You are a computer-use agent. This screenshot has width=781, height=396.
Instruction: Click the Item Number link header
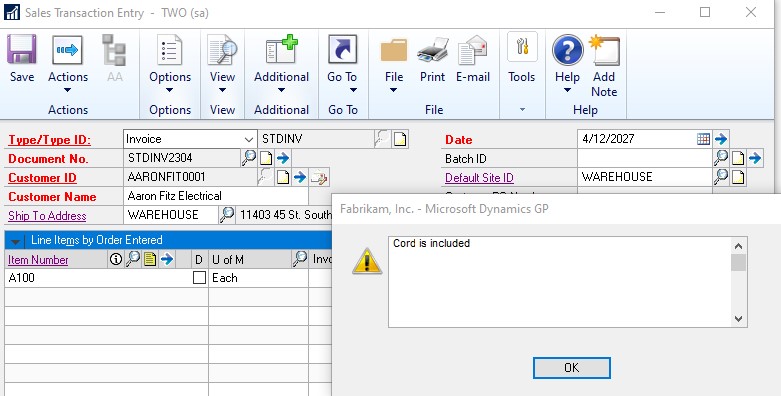click(38, 260)
